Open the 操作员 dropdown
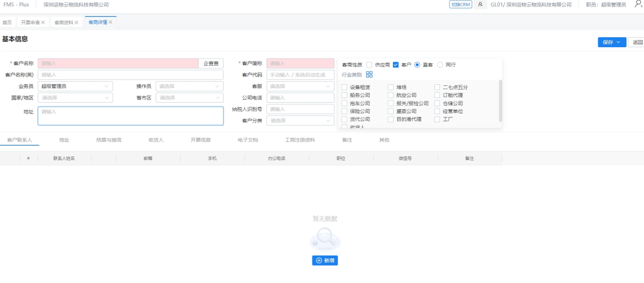 [x=190, y=87]
